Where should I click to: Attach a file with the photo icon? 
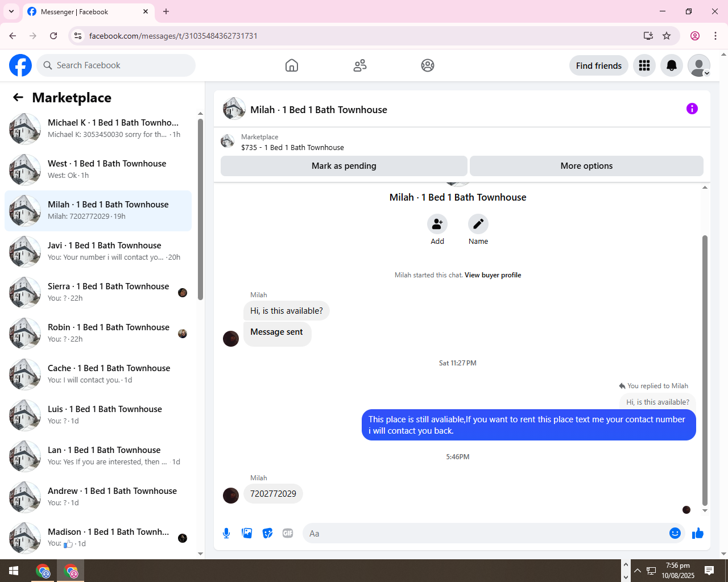[x=247, y=533]
